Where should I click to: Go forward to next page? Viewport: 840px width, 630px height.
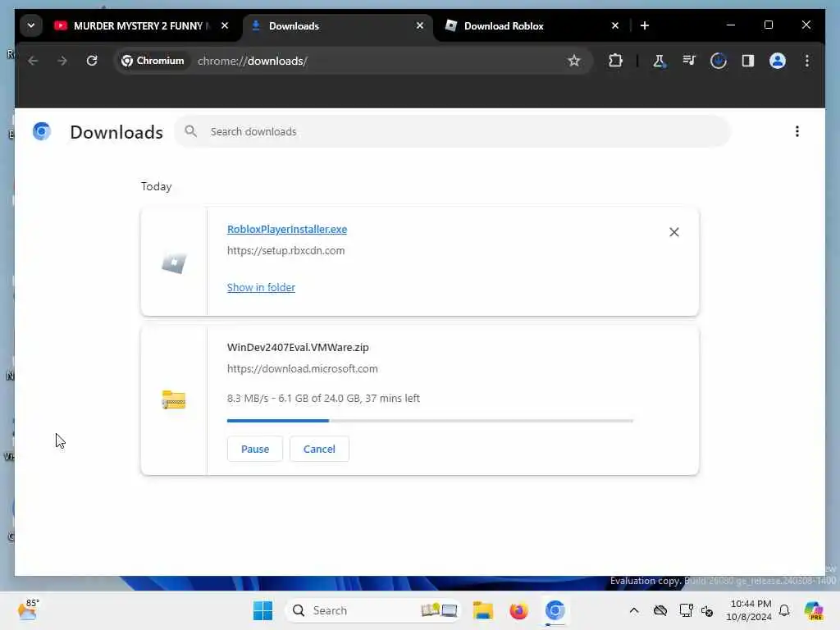[x=62, y=61]
